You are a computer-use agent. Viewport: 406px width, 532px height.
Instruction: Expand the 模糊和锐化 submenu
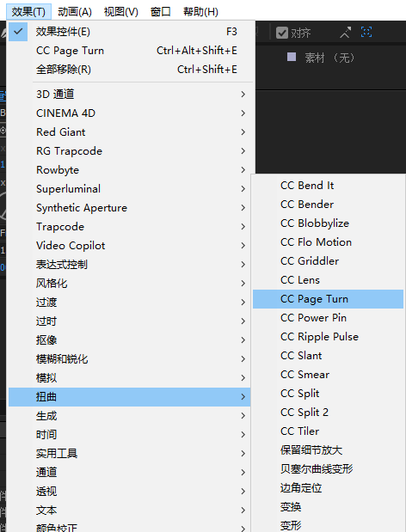tap(129, 359)
